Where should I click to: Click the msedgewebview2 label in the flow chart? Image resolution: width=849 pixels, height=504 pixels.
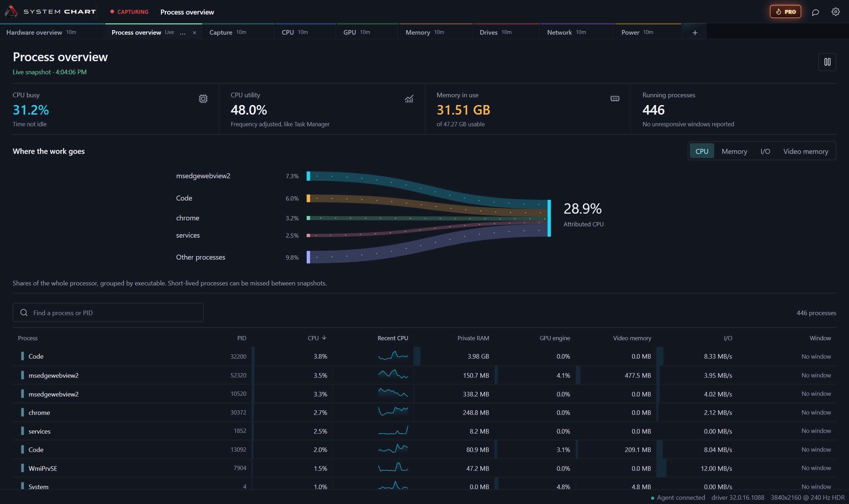(203, 176)
